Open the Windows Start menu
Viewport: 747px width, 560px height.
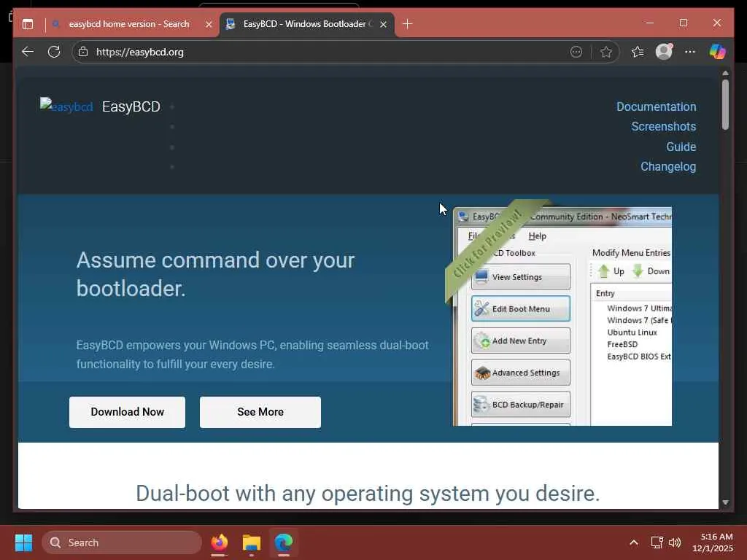23,542
